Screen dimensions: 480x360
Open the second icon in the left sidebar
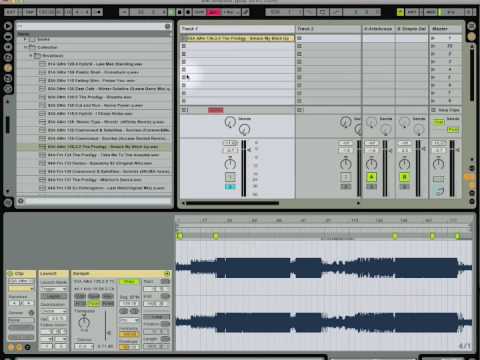(8, 36)
